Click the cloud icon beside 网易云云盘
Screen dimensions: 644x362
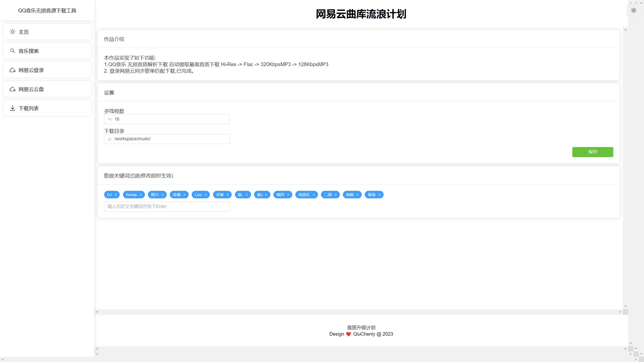pos(13,89)
